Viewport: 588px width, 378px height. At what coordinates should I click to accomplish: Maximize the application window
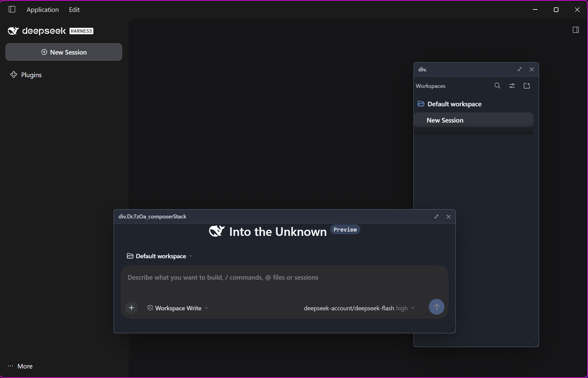point(556,9)
